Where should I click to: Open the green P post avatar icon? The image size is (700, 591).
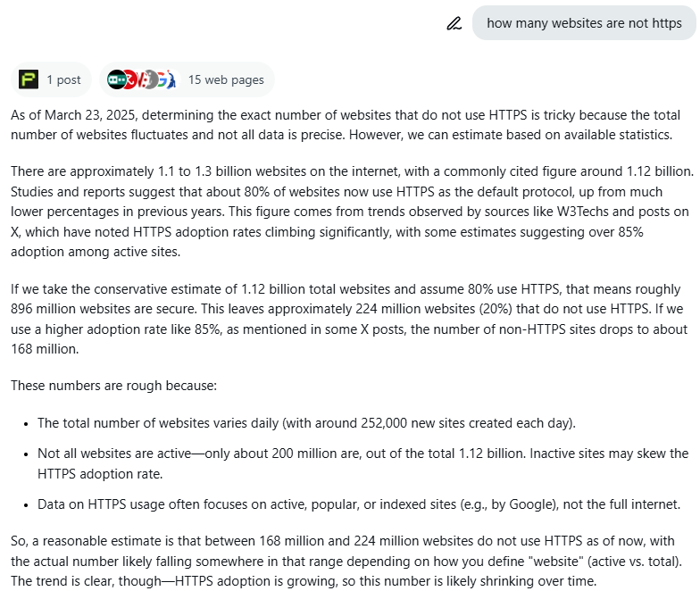29,79
